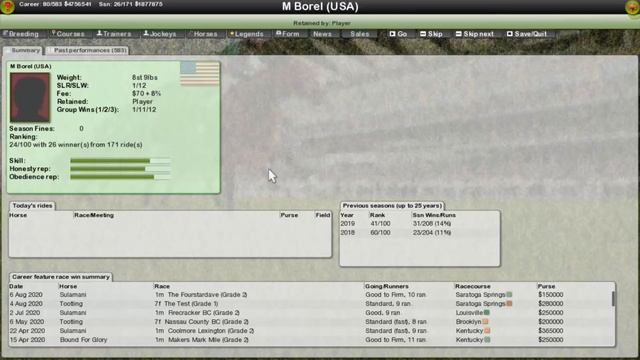The image size is (640, 360).
Task: Switch to the Summary tab
Action: coord(23,50)
